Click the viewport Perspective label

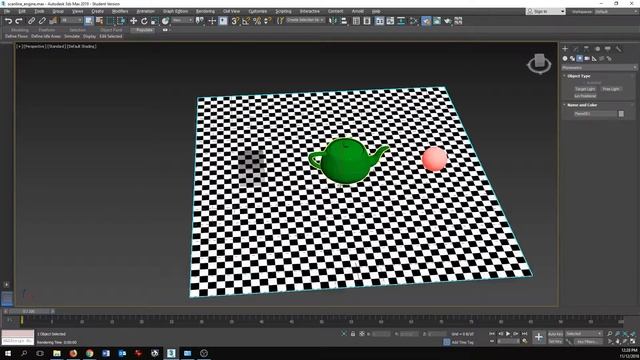click(34, 46)
